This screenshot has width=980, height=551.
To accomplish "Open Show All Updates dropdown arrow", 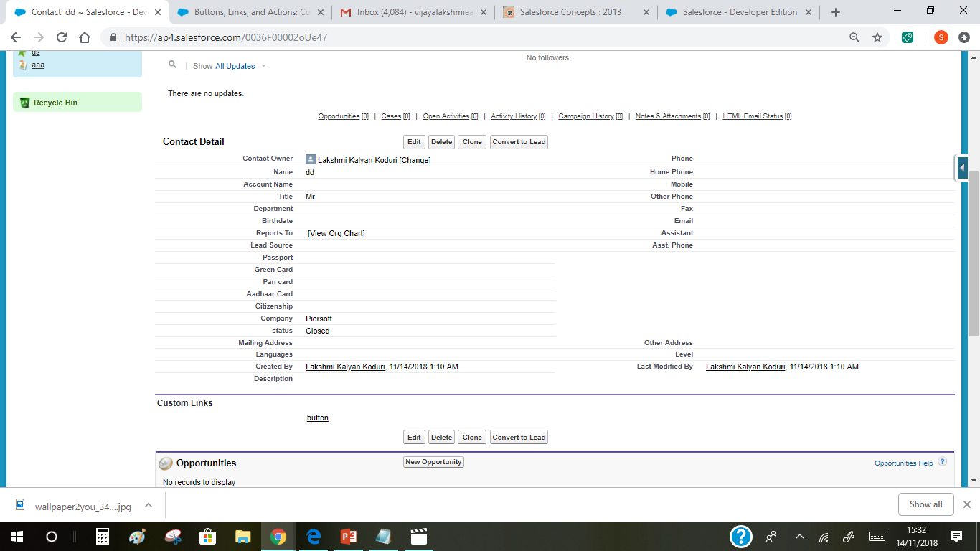I will (263, 66).
